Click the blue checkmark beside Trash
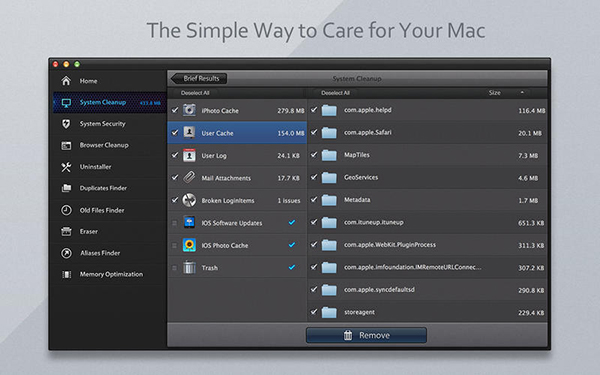Image resolution: width=600 pixels, height=375 pixels. [x=292, y=267]
